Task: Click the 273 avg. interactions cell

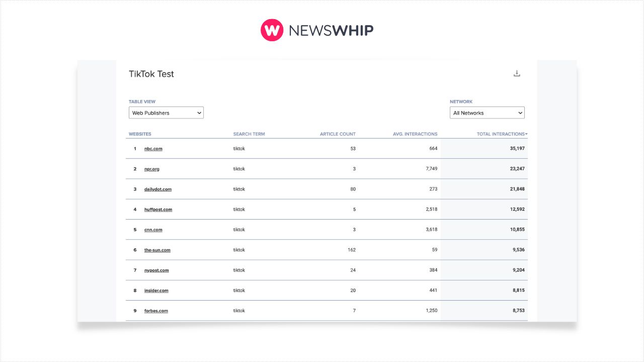Action: pyautogui.click(x=433, y=189)
